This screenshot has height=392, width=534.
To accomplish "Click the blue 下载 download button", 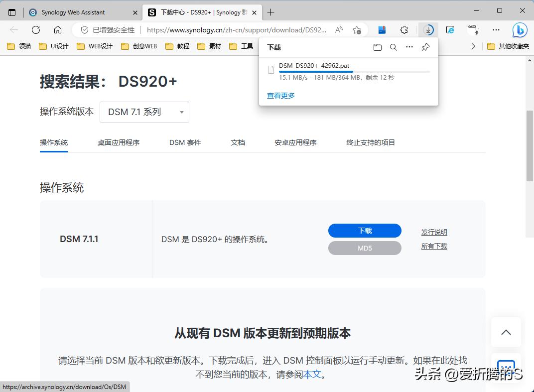I will (x=364, y=230).
